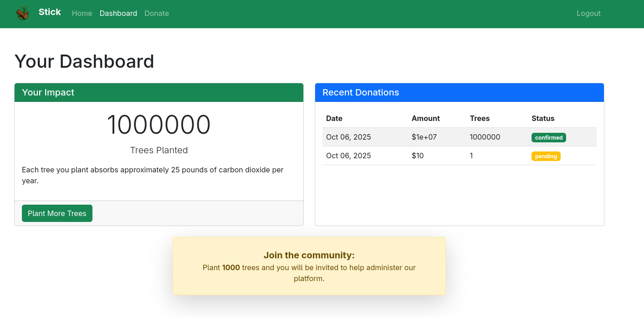Click the Stick log logo icon

23,13
